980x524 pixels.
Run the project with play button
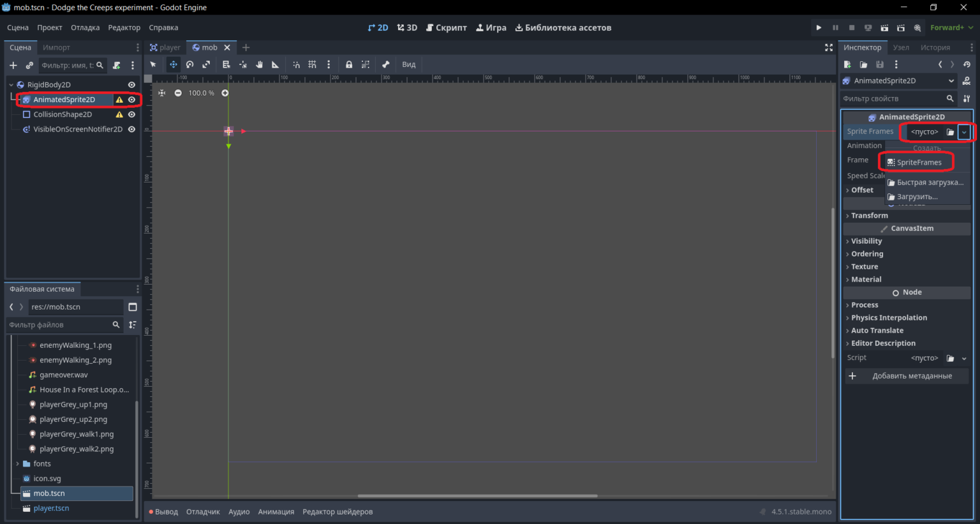(819, 27)
